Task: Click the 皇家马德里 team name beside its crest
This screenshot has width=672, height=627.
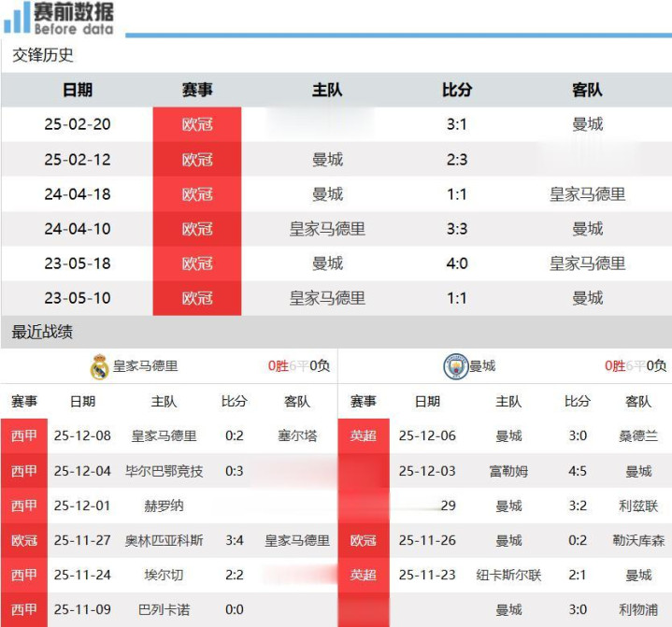Action: 145,366
